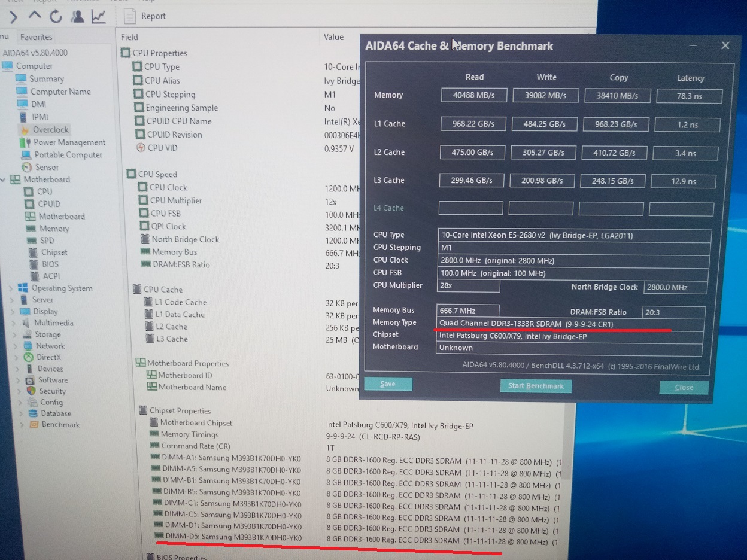Click the Memory Type field in benchmark
Screen dimensions: 747x560
[x=569, y=324]
